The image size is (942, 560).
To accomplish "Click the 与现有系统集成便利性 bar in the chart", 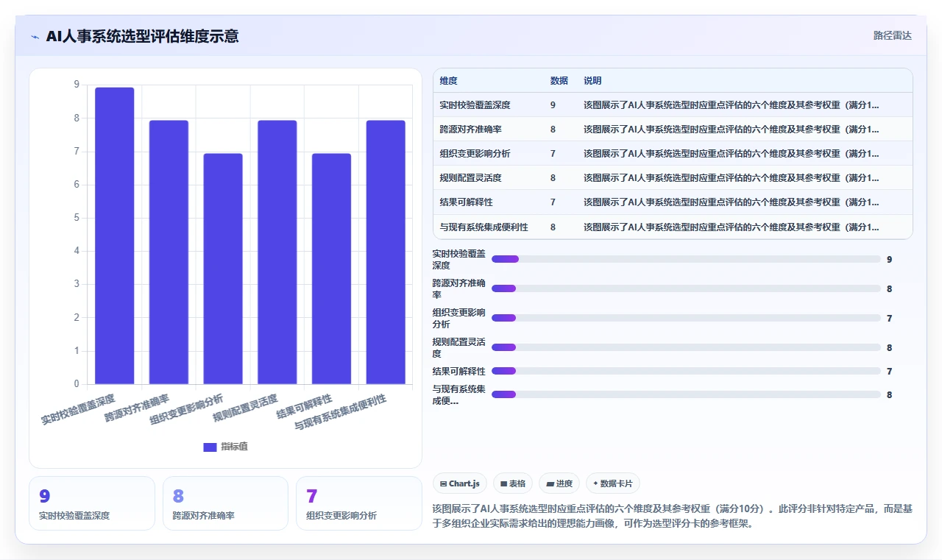I will pos(386,252).
